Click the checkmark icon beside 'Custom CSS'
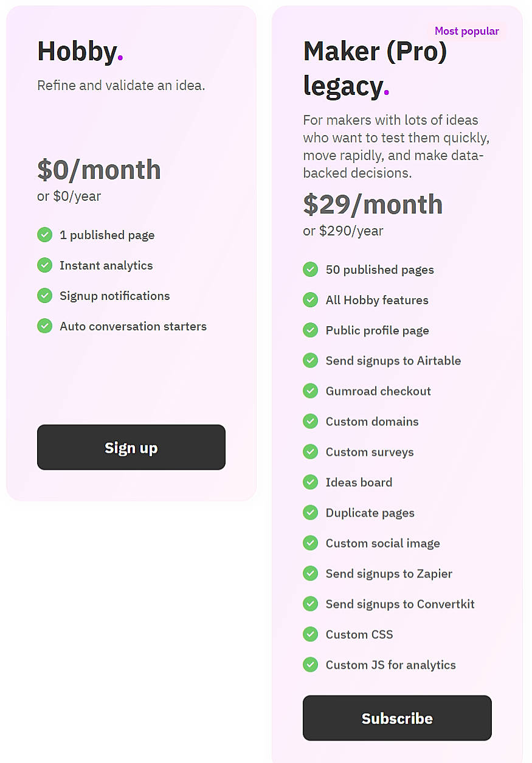 click(x=310, y=634)
